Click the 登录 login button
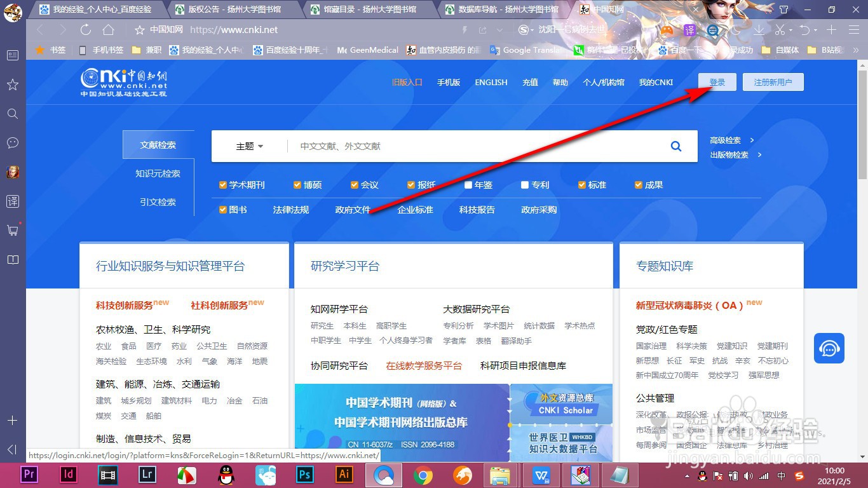 (717, 82)
